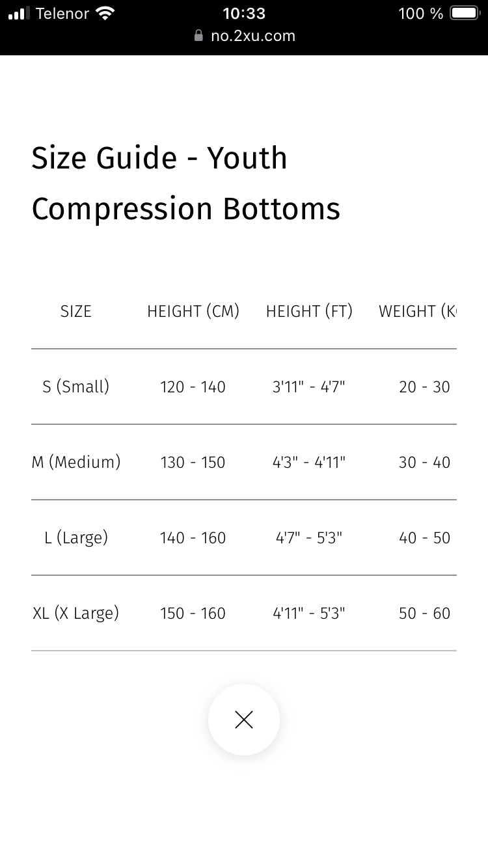Tap the 4'3" - 4'11" height cell

tap(309, 462)
